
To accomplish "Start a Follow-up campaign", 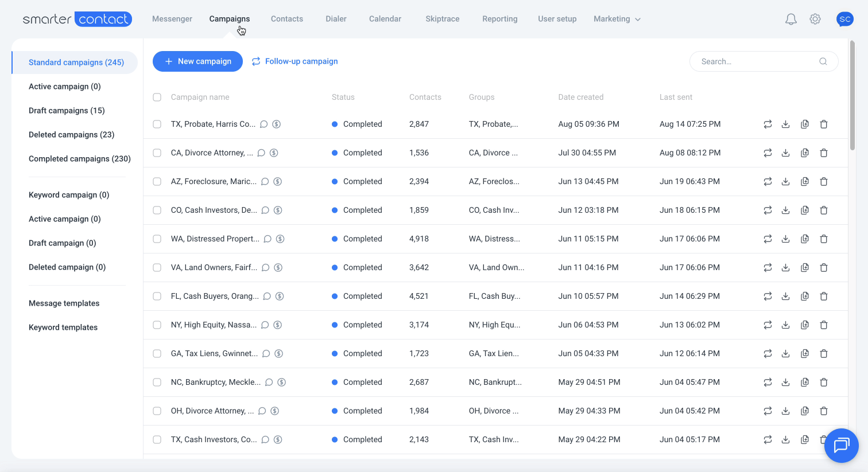I will click(294, 61).
